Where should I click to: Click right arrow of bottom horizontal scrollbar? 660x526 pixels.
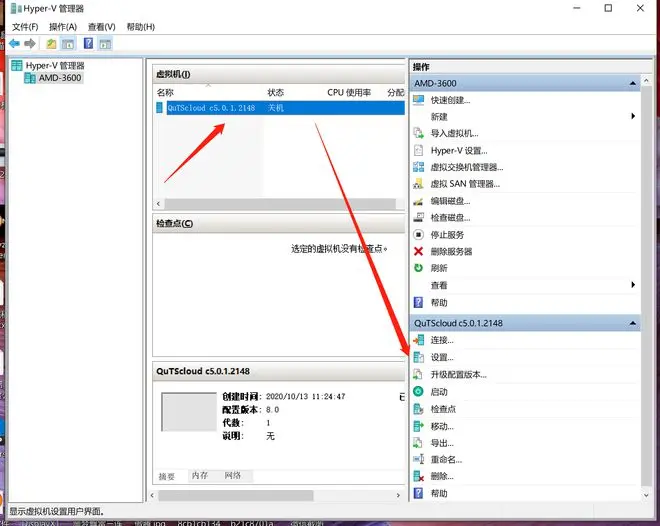(398, 495)
